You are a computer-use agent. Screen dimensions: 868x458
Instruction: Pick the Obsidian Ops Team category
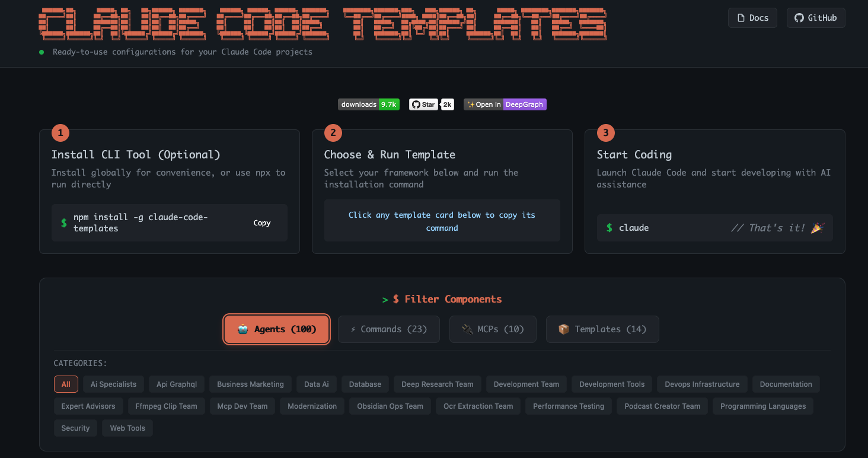coord(390,406)
